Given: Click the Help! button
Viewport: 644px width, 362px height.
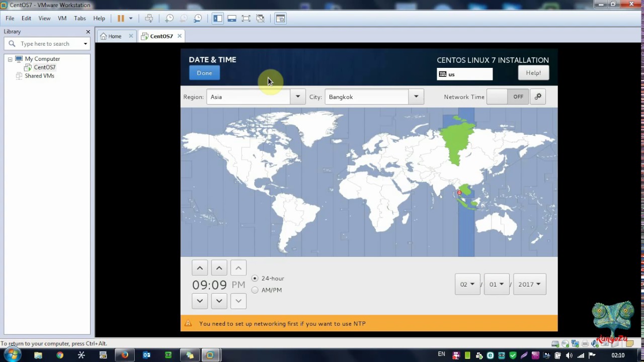Looking at the screenshot, I should 533,73.
